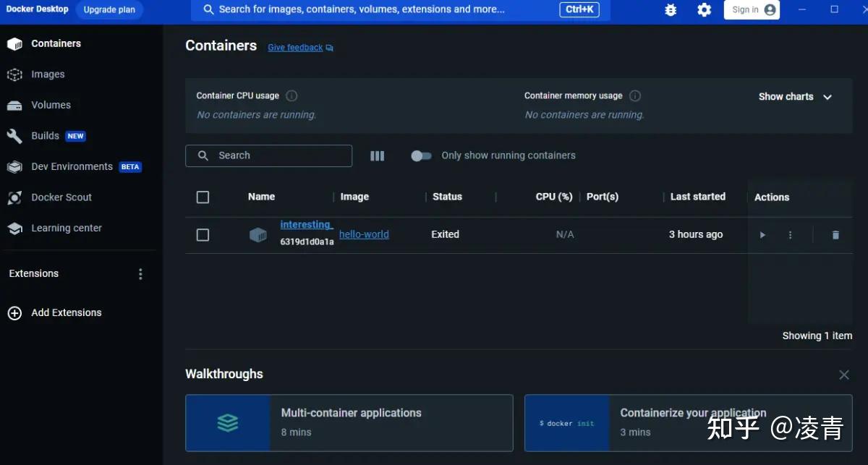Open the troubleshoot bug icon
This screenshot has width=868, height=465.
(671, 10)
